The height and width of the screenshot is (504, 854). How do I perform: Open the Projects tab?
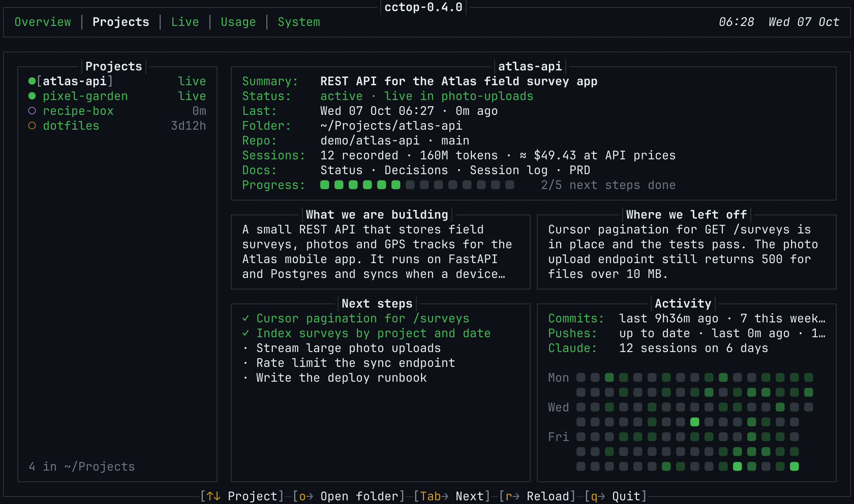pos(121,22)
